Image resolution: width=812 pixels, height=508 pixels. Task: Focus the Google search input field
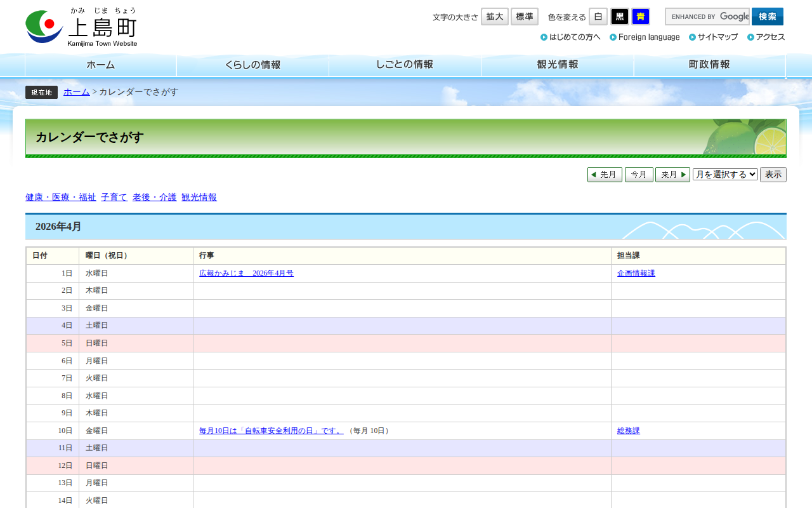(x=707, y=17)
